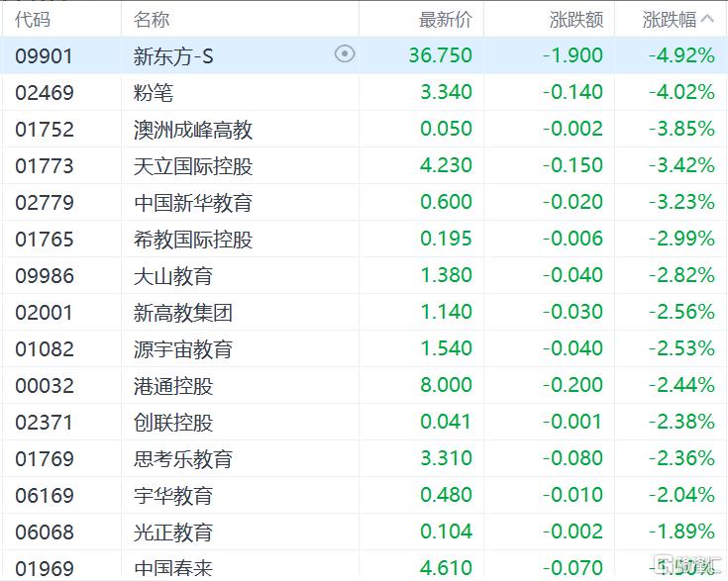Open 中国新华教育 stock
Viewport: 728px width, 581px height.
coord(193,203)
